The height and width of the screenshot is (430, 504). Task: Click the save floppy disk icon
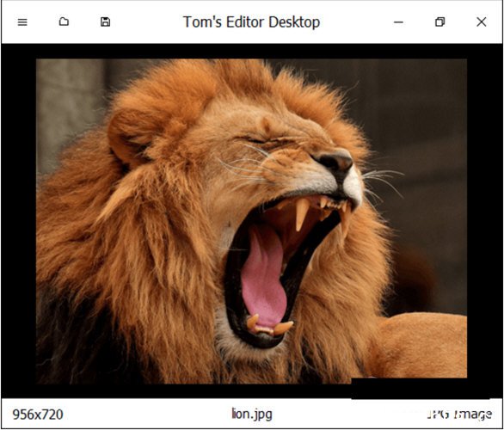[106, 21]
